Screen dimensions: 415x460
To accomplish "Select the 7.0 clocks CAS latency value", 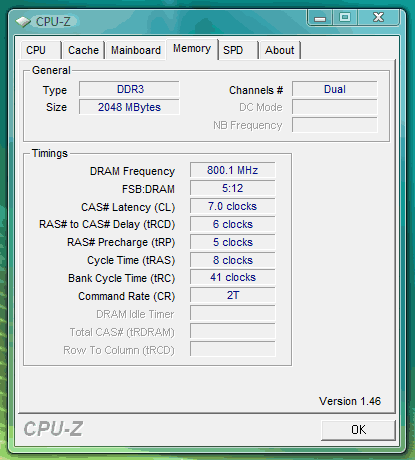I will click(233, 206).
